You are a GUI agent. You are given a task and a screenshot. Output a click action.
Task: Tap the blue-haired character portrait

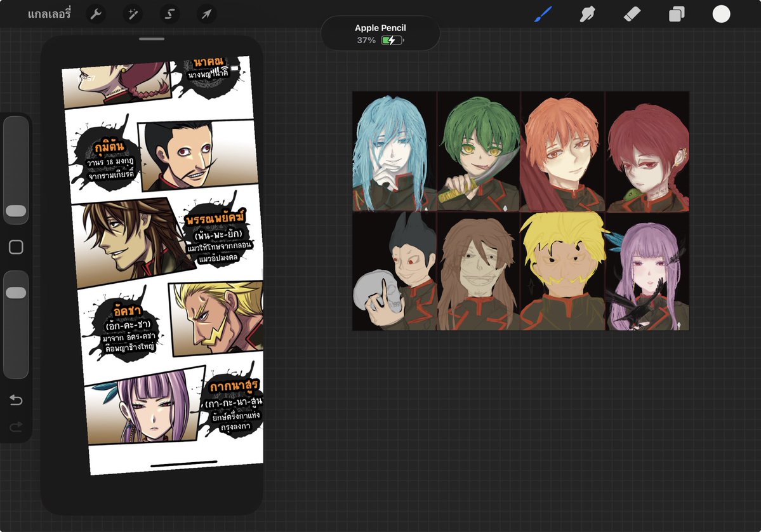[x=394, y=152]
